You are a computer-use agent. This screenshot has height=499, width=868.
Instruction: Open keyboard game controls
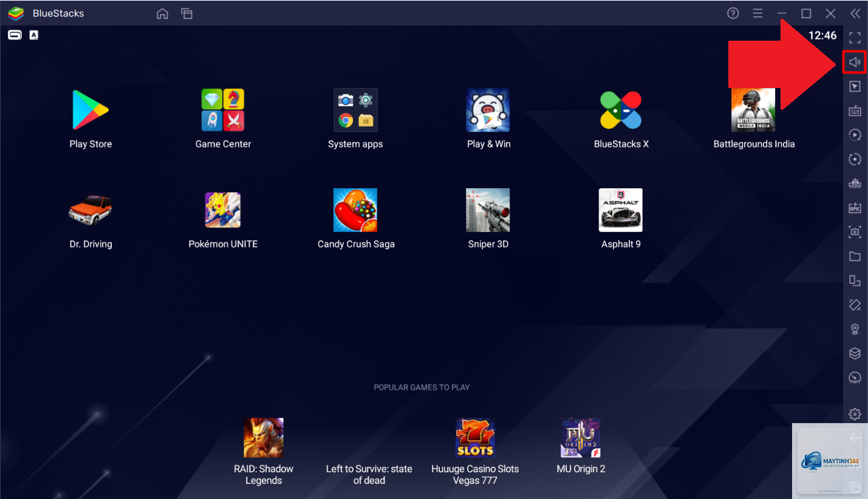(855, 110)
